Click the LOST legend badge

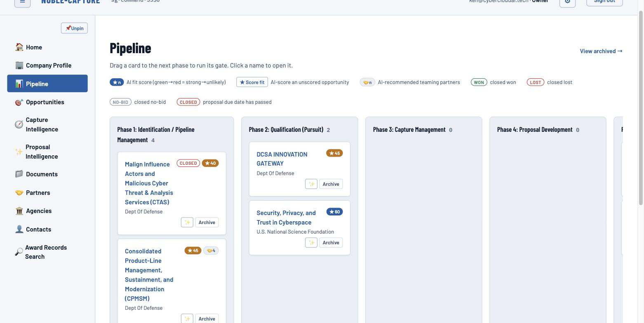[535, 82]
